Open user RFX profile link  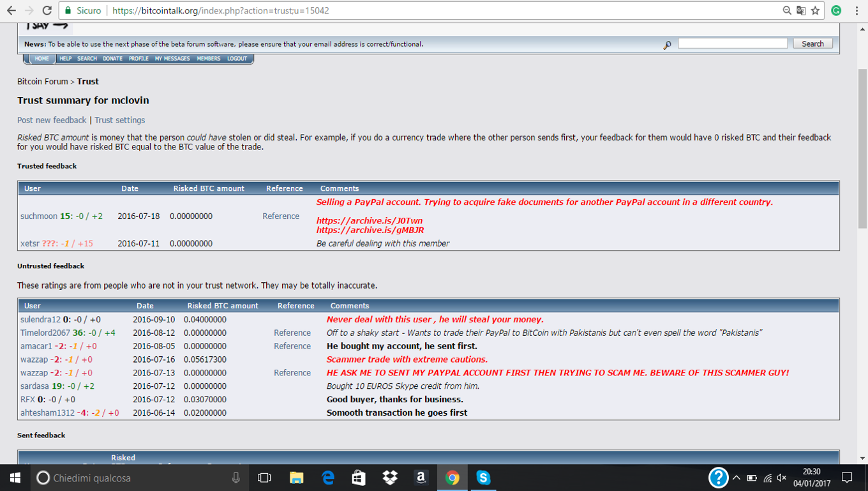click(x=28, y=400)
